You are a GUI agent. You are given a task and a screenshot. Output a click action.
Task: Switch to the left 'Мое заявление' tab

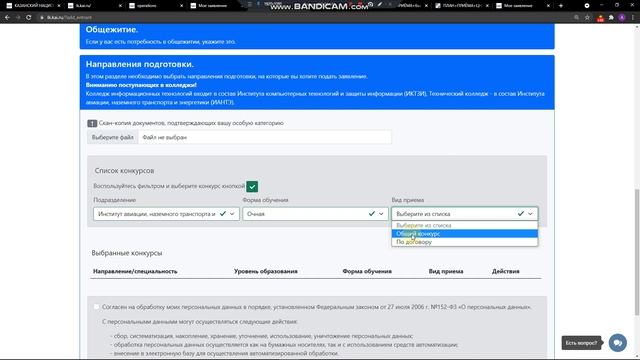tap(216, 6)
